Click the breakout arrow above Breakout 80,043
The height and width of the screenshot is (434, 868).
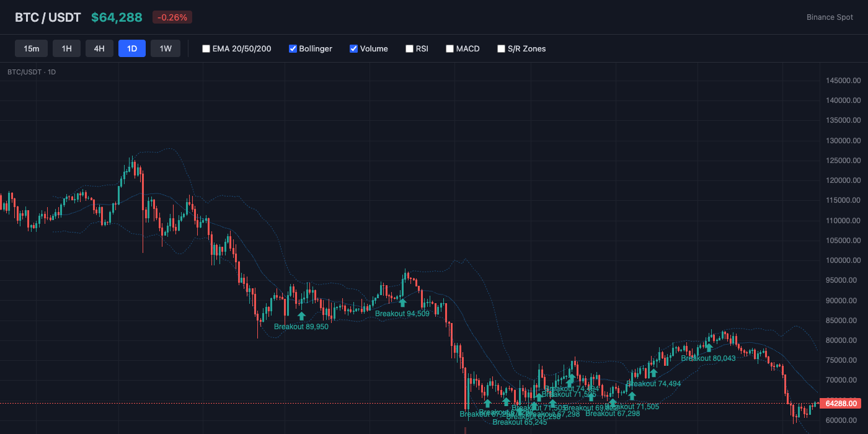coord(709,347)
